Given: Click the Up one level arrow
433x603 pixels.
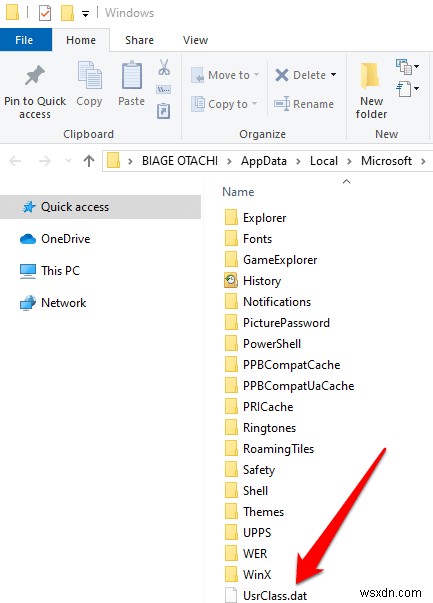Looking at the screenshot, I should (x=89, y=161).
